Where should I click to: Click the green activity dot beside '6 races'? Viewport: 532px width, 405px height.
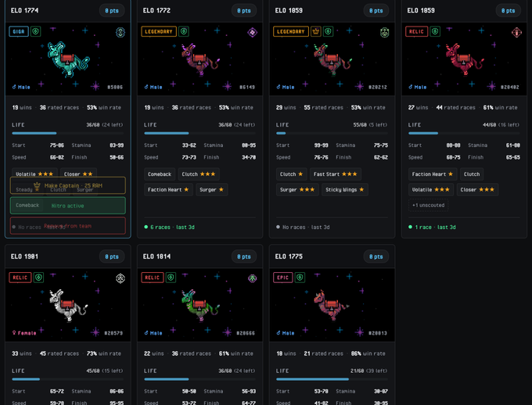(146, 227)
